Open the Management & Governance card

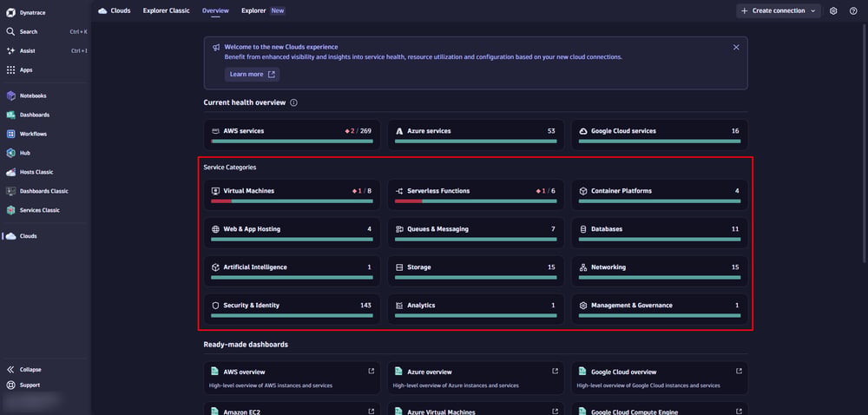click(660, 309)
